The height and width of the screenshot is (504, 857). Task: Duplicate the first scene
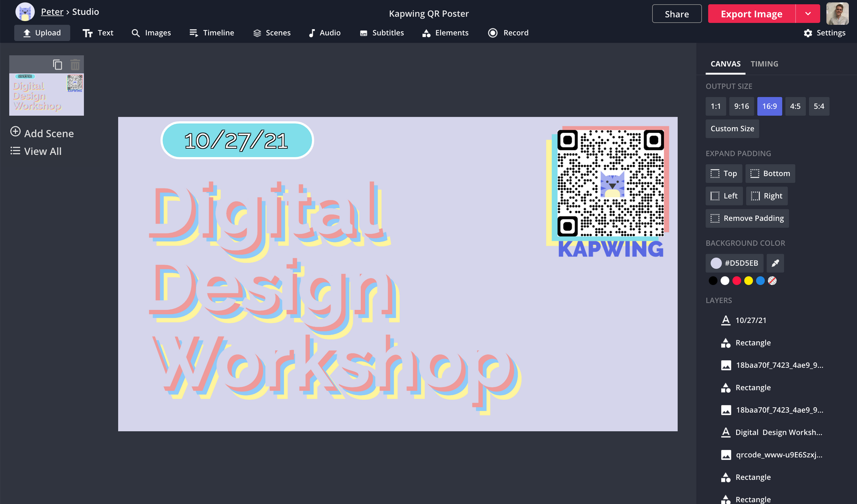(x=58, y=64)
